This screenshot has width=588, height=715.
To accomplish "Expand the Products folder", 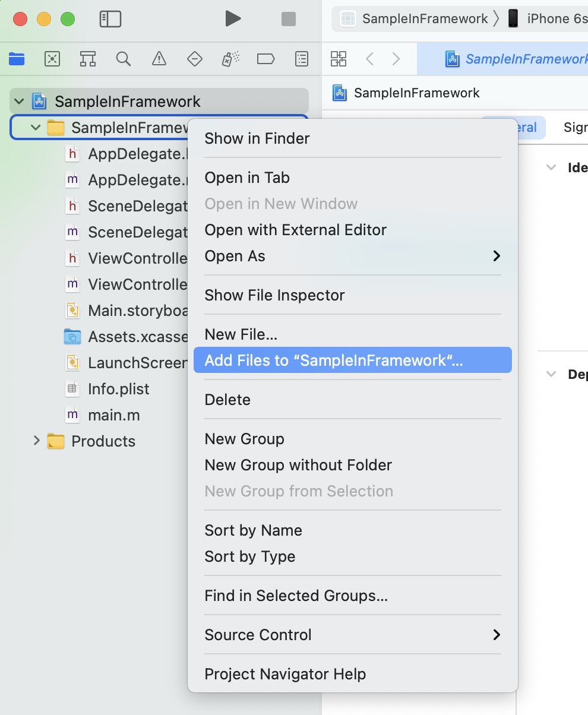I will coord(36,441).
